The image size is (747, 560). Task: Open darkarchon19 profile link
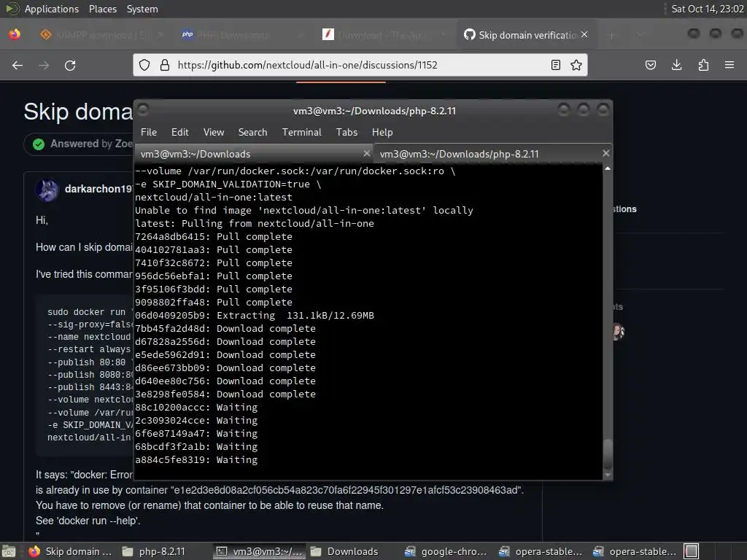(x=98, y=189)
